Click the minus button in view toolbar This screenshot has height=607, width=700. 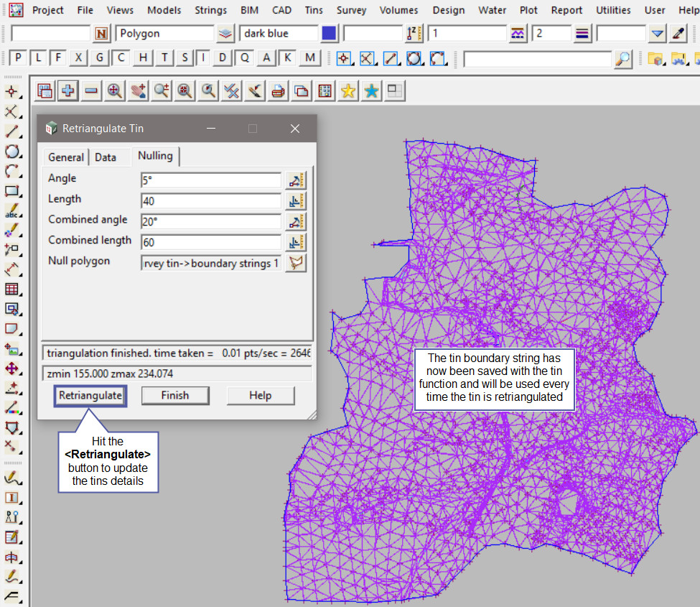pos(91,91)
